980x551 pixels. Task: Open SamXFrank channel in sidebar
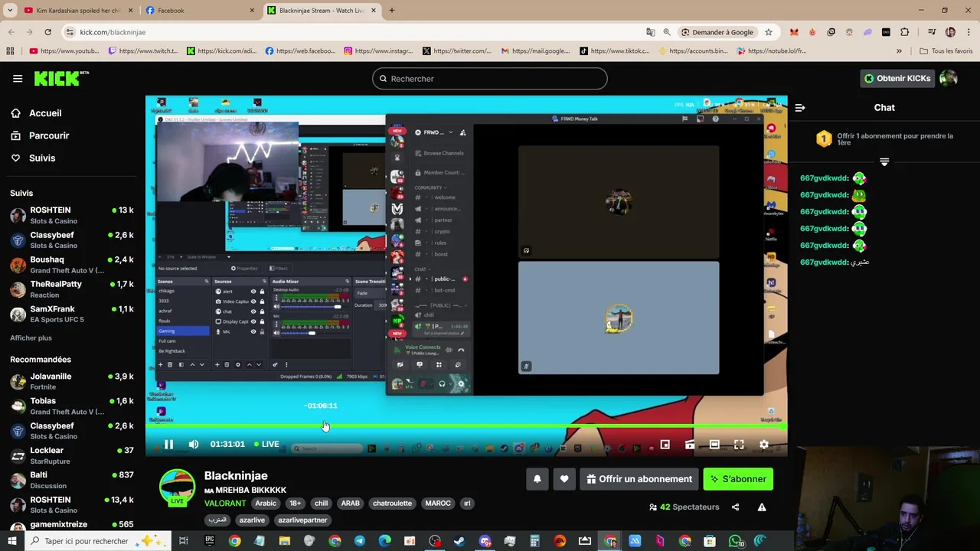coord(72,314)
